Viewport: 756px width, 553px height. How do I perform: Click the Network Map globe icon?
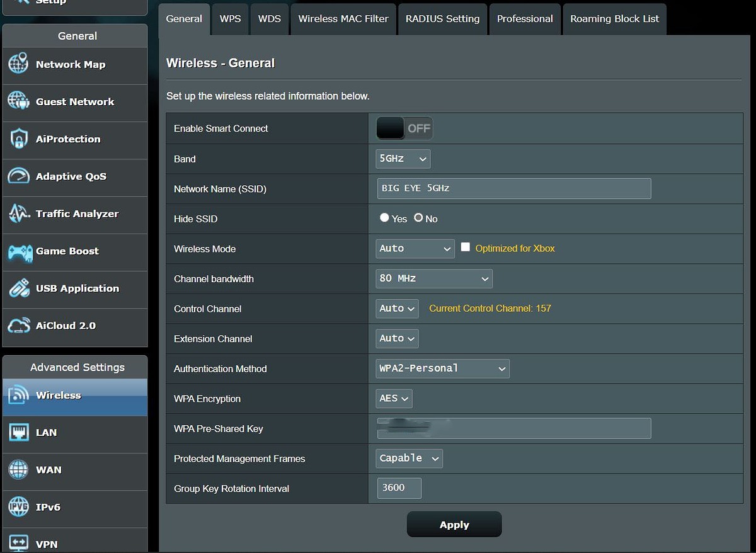click(x=18, y=64)
